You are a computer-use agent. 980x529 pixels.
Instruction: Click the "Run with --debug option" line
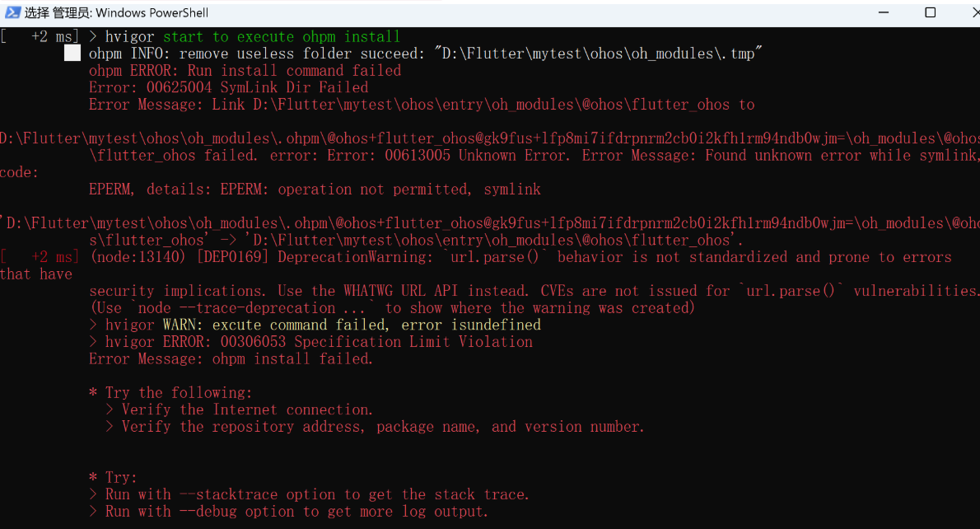pyautogui.click(x=296, y=512)
